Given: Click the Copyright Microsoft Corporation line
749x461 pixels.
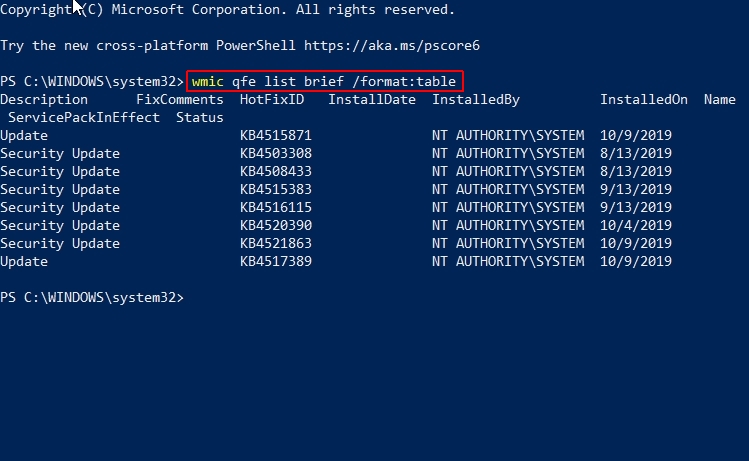Looking at the screenshot, I should click(227, 10).
